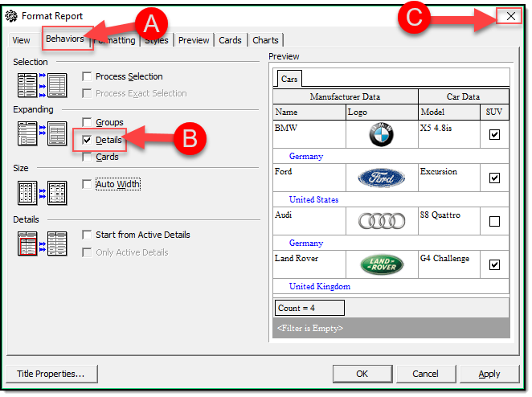Uncheck the Details expanding checkbox
The width and height of the screenshot is (532, 397).
pos(87,140)
